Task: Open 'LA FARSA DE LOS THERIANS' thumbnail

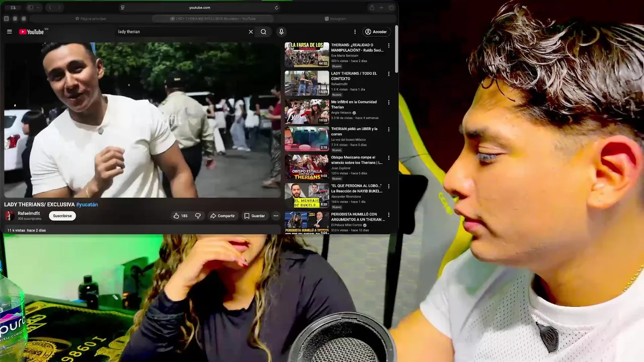Action: 307,55
